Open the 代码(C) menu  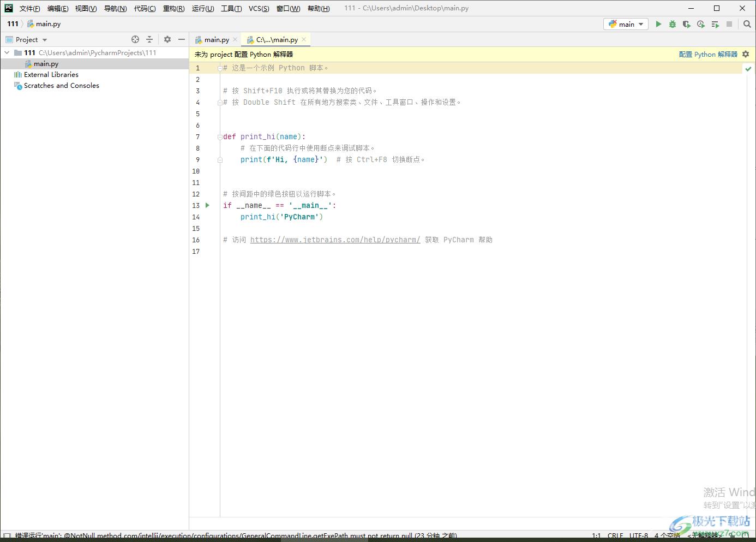coord(145,8)
